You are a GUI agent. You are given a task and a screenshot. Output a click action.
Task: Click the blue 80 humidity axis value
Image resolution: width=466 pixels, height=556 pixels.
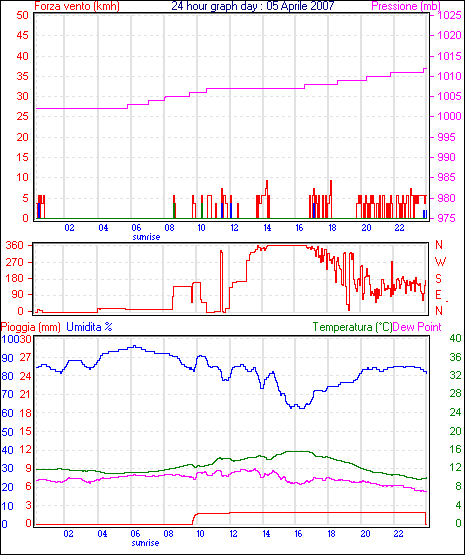tap(7, 376)
